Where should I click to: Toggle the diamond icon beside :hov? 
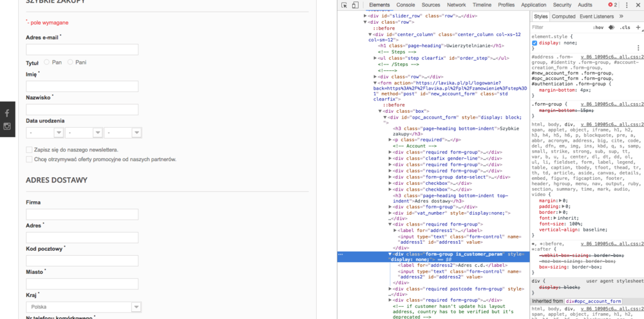(x=612, y=28)
